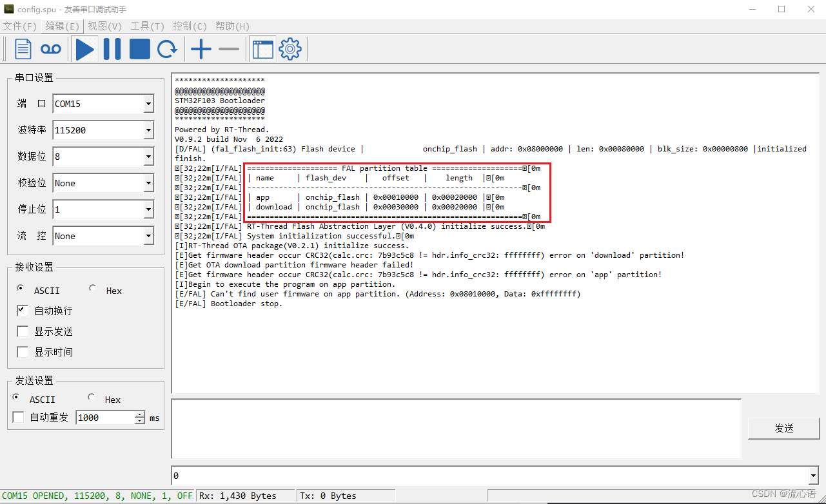The image size is (826, 504).
Task: Expand the parity None dropdown
Action: coord(148,183)
